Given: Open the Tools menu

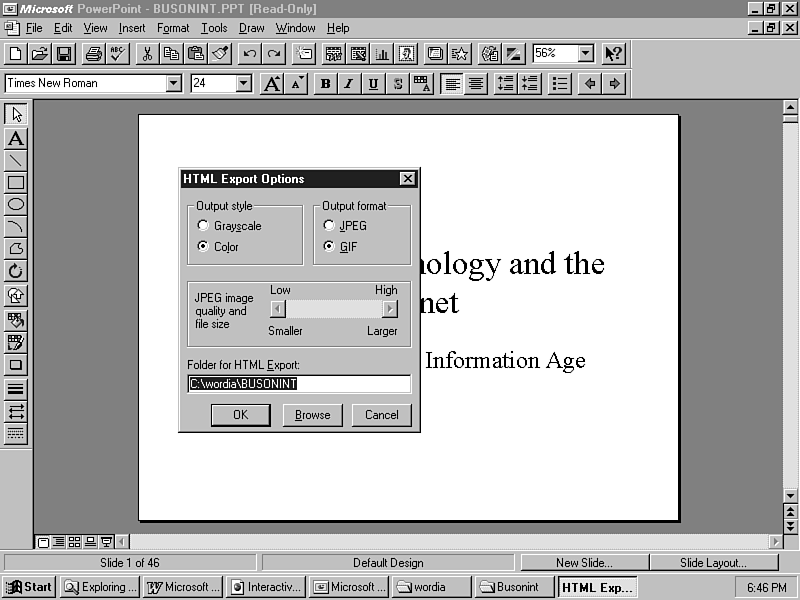Looking at the screenshot, I should coord(214,28).
